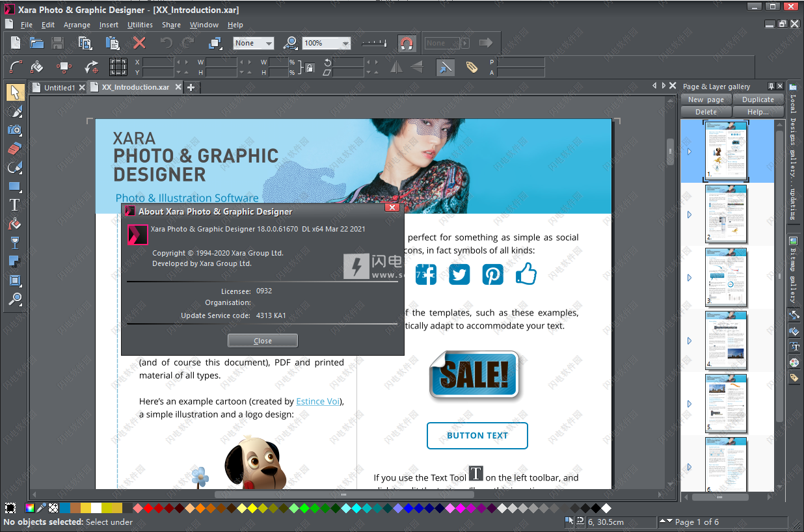
Task: Click the Save floppy disk icon
Action: click(x=57, y=43)
